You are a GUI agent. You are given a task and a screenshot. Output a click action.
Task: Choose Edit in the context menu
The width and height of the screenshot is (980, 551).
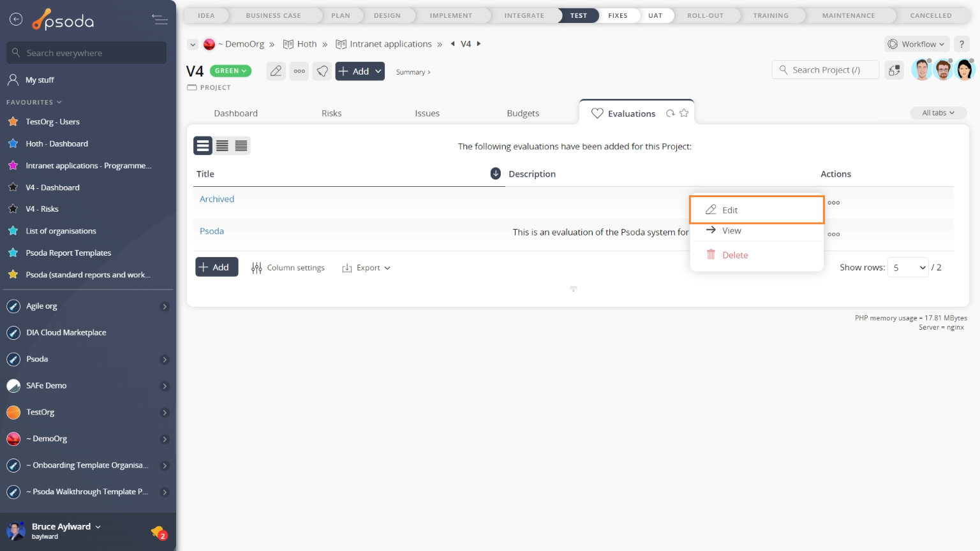757,210
